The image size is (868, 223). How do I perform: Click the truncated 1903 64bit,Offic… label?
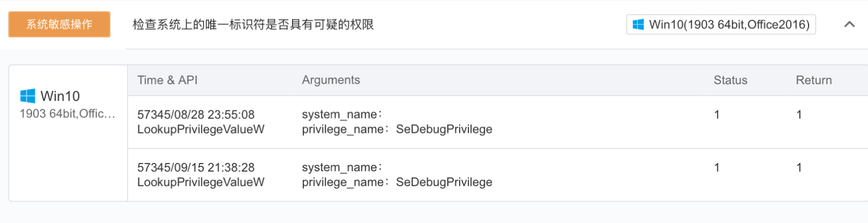tap(68, 114)
